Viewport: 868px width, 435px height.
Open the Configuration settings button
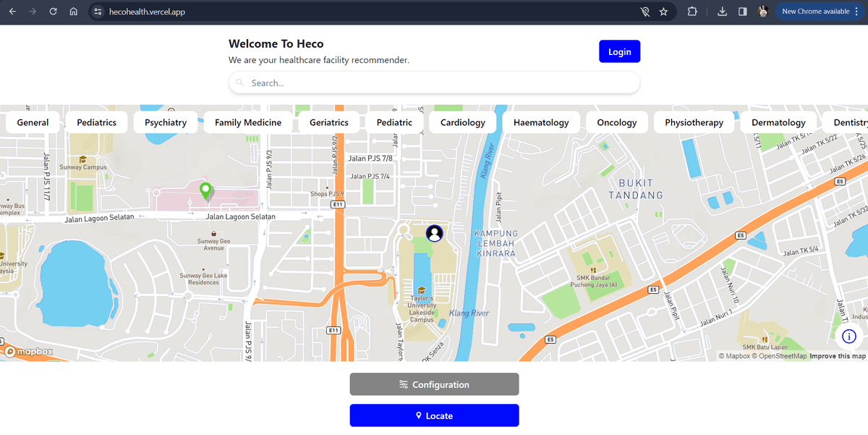click(434, 384)
